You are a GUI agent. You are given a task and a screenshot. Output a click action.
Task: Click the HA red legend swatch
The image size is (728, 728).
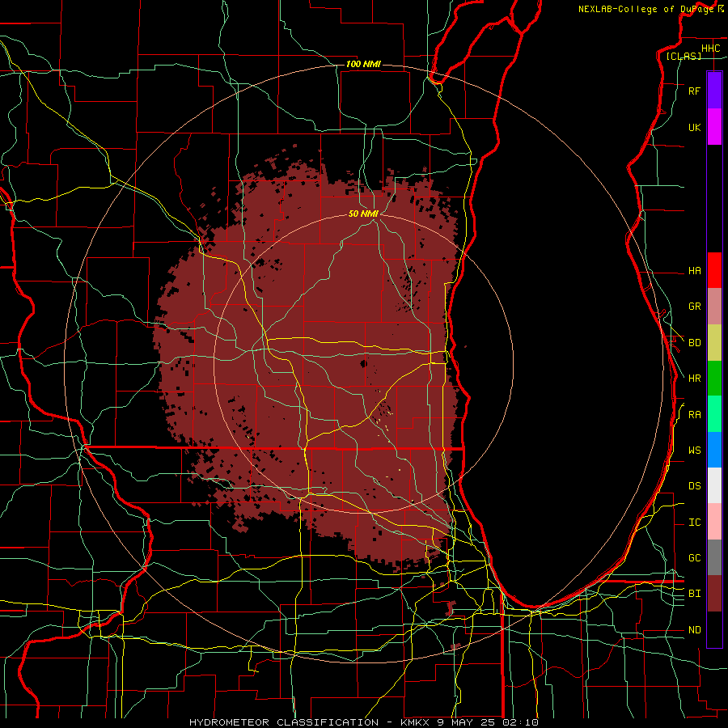pyautogui.click(x=714, y=270)
